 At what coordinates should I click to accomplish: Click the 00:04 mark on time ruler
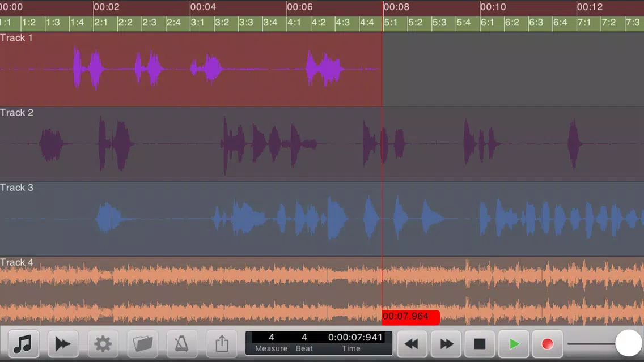tap(203, 7)
